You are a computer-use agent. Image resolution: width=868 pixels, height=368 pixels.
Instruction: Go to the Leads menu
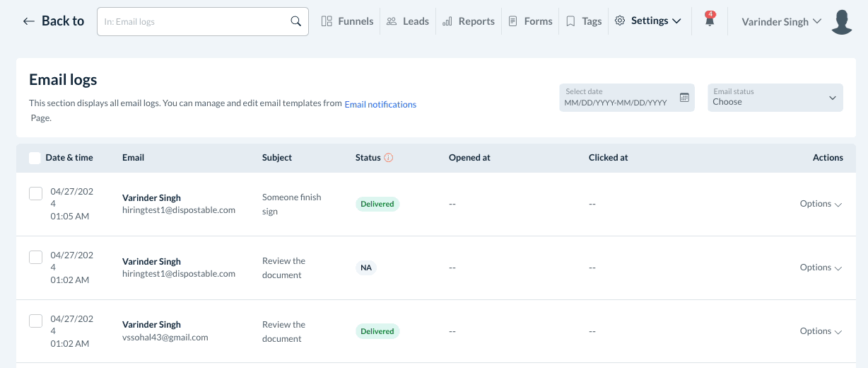408,21
